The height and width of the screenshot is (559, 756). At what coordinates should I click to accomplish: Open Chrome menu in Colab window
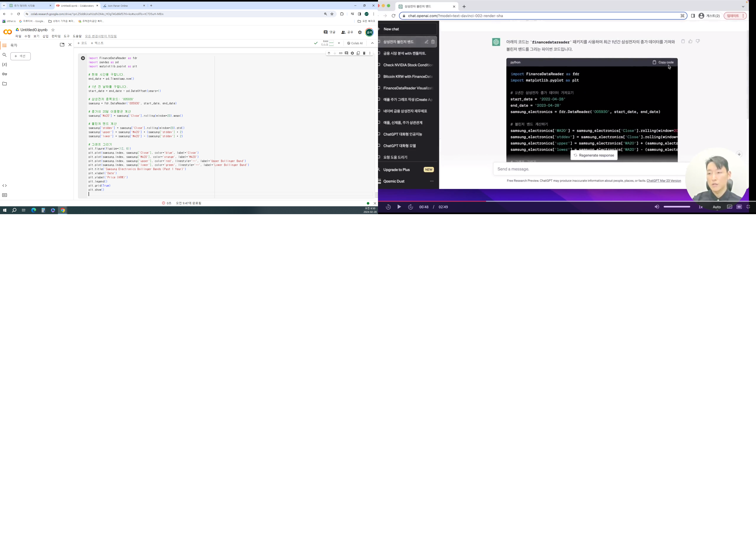[x=374, y=14]
